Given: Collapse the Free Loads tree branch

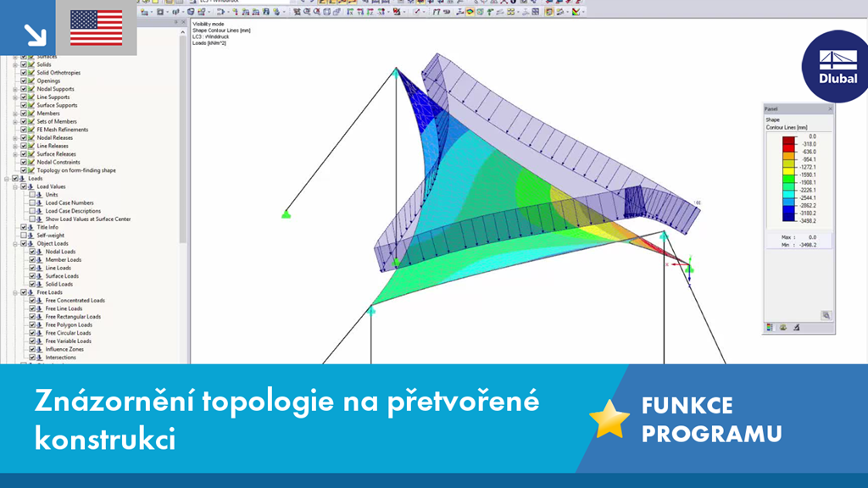Looking at the screenshot, I should point(14,293).
